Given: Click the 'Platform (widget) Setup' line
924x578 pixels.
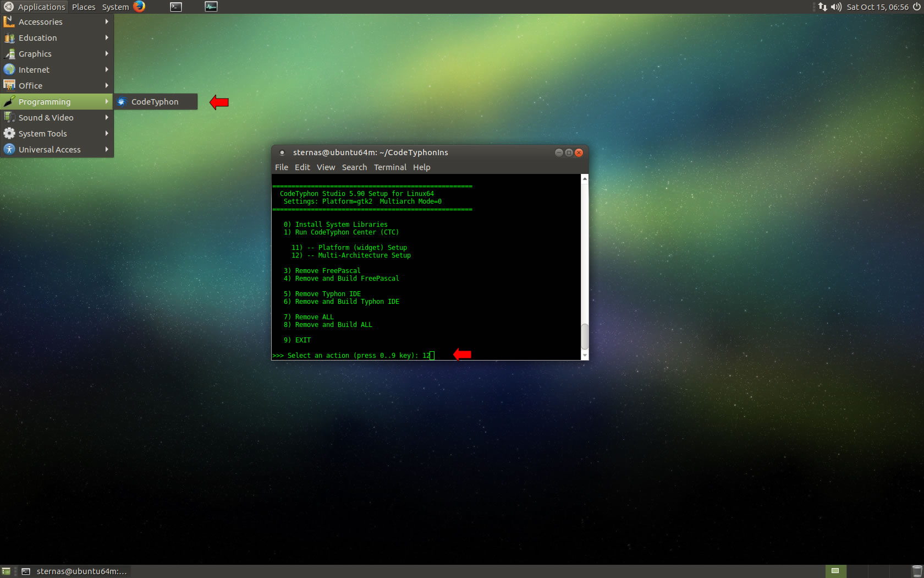Looking at the screenshot, I should click(x=349, y=248).
